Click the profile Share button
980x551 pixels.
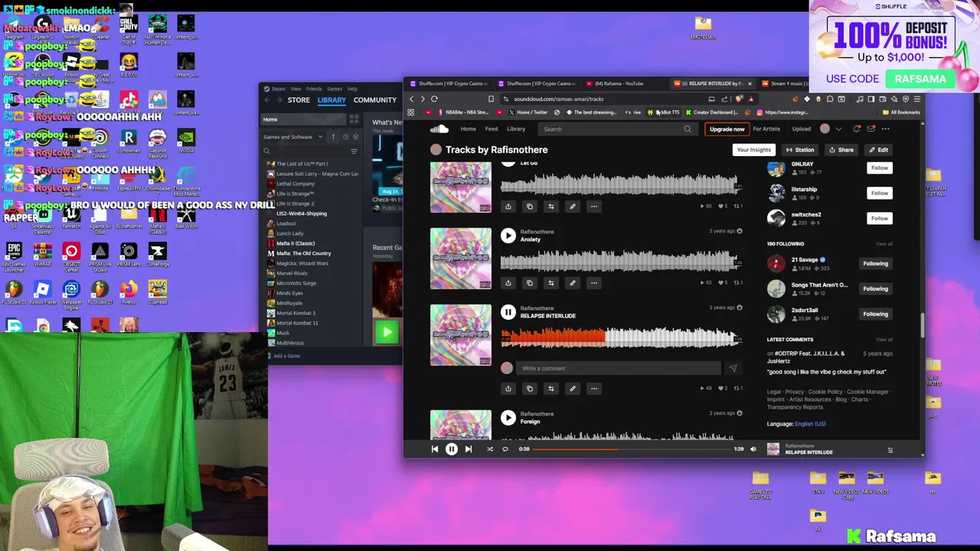841,150
